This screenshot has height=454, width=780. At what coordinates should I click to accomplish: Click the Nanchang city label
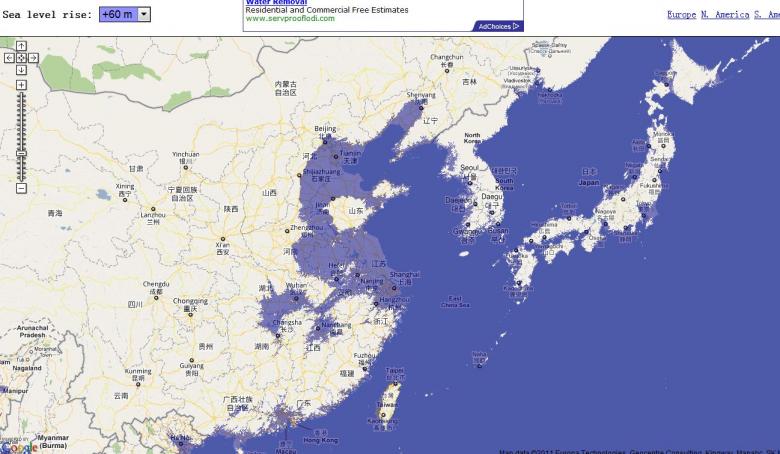(336, 325)
